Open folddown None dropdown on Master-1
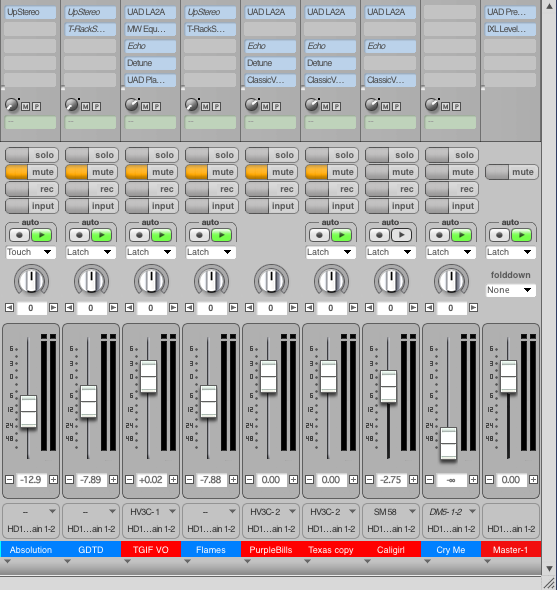Screen dimensions: 557x590 (511, 290)
